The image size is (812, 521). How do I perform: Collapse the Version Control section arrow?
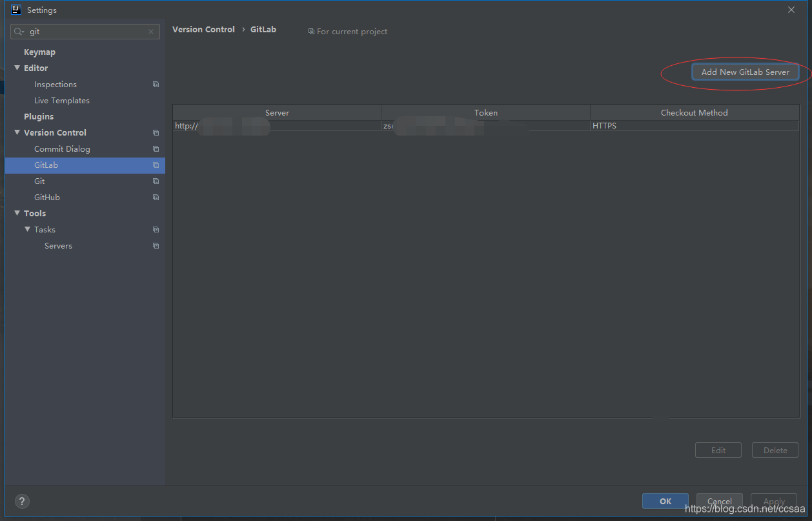[17, 132]
